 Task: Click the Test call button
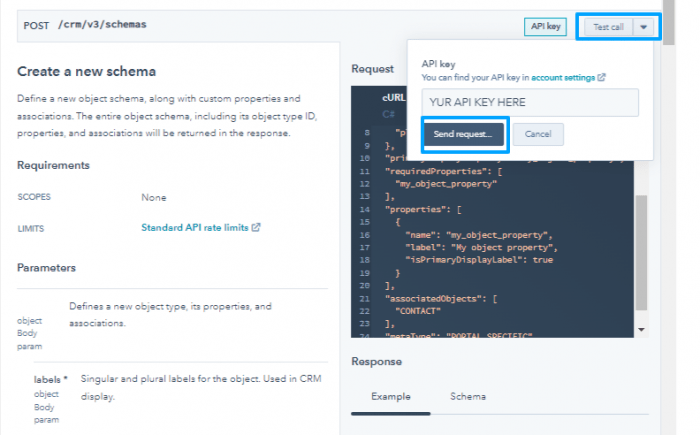(608, 27)
